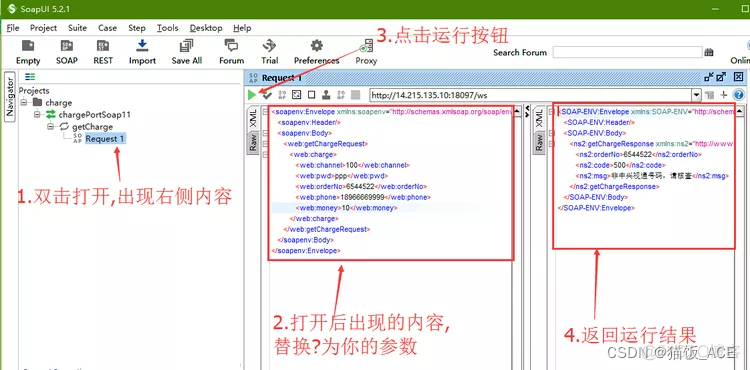Open the Forum toolbar icon
Screen dimensions: 750x370
point(232,46)
